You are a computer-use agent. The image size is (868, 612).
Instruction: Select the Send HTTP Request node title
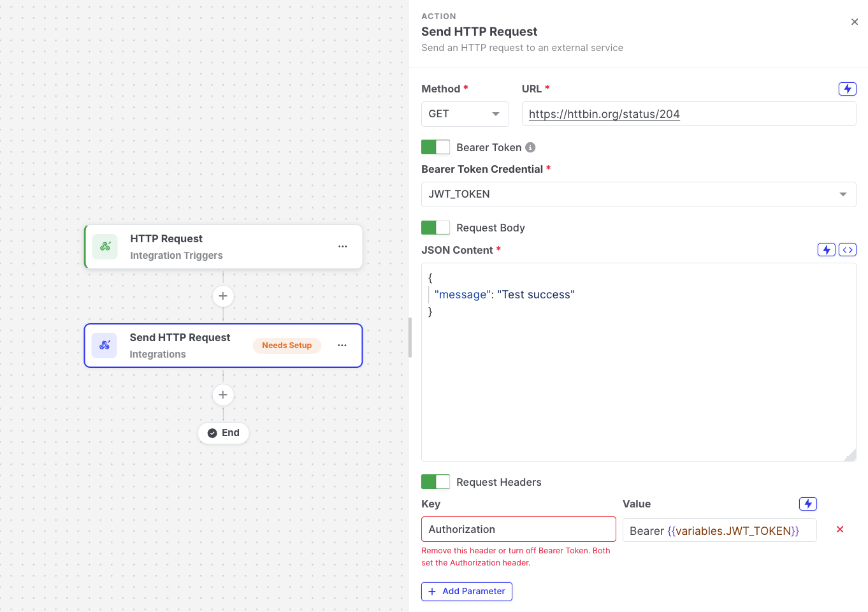(180, 337)
